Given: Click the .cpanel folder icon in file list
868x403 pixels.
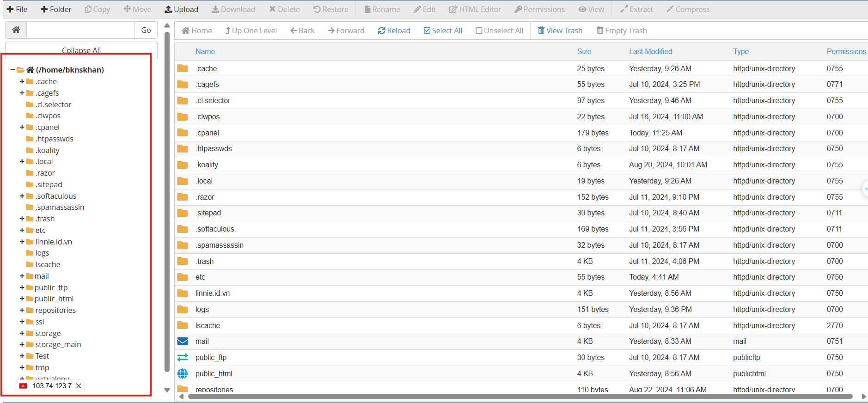Looking at the screenshot, I should (183, 133).
